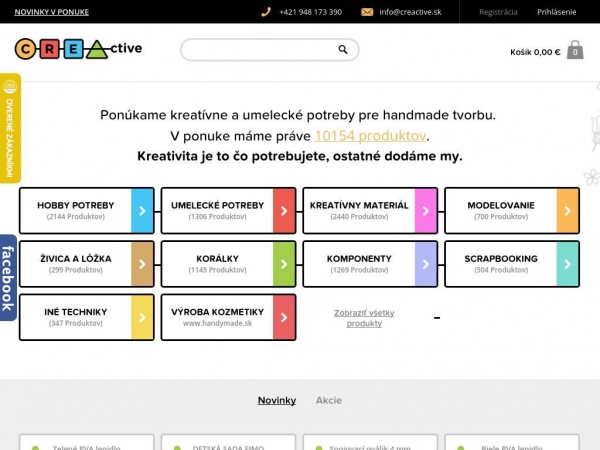Open the Výroba kozmetiky category
The image size is (600, 450).
click(228, 317)
